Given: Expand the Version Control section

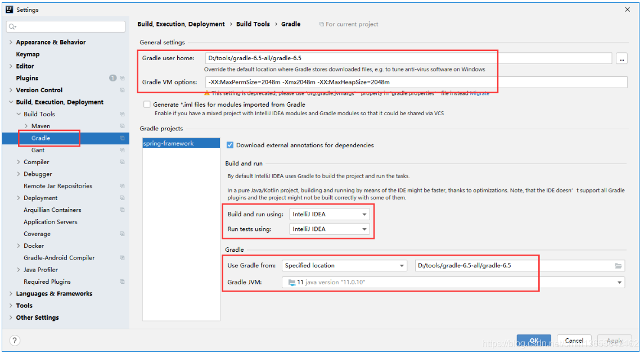Looking at the screenshot, I should (x=11, y=90).
